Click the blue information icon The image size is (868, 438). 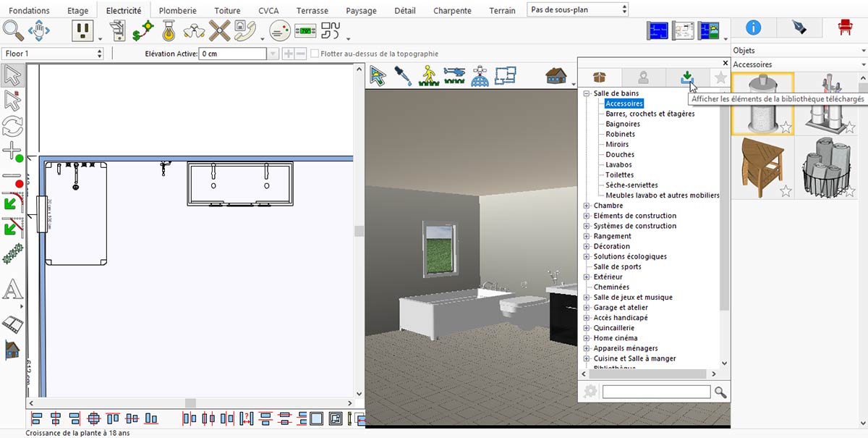(x=753, y=28)
